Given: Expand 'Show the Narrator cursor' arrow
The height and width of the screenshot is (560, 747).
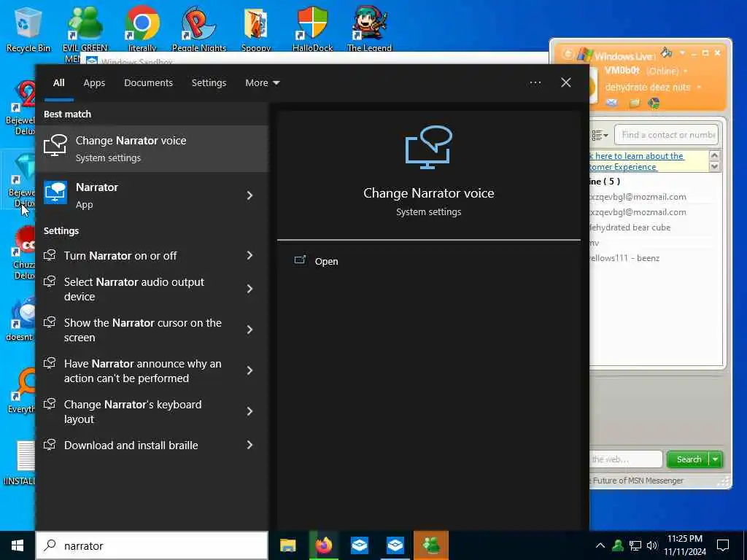Looking at the screenshot, I should [x=249, y=330].
